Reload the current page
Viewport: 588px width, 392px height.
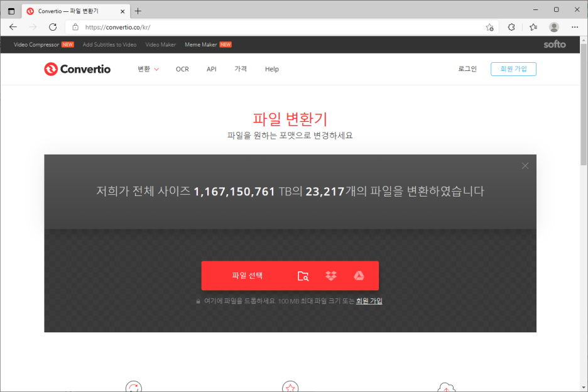(x=53, y=27)
